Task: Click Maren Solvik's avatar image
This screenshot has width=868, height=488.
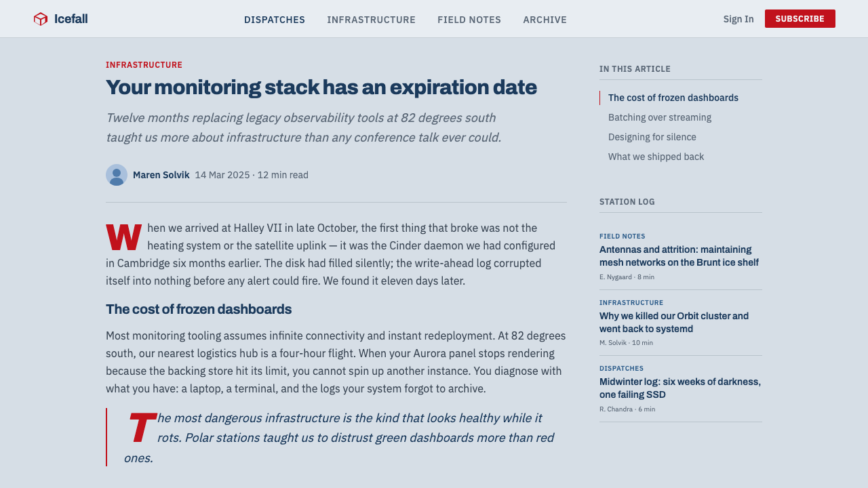Action: [x=117, y=175]
